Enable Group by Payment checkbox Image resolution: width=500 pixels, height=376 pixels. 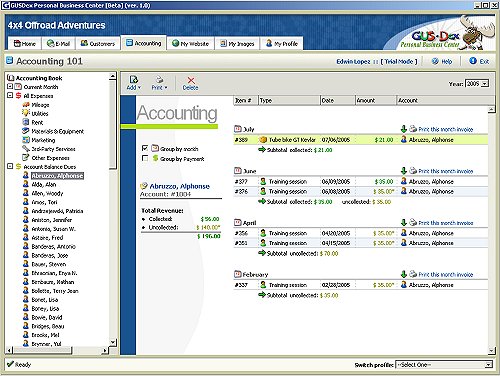(x=145, y=158)
